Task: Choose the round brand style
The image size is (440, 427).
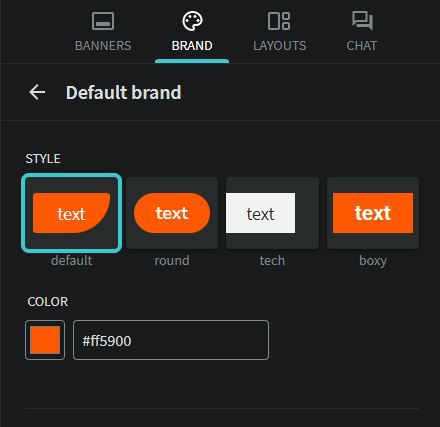Action: 172,213
